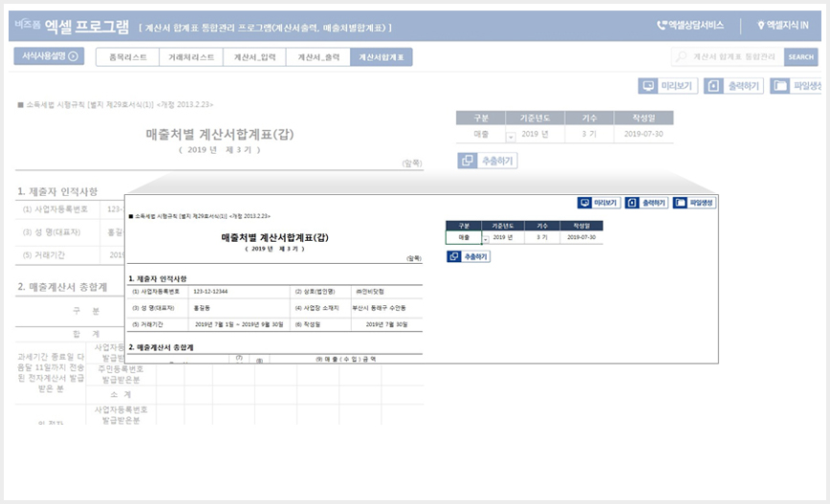
Task: Click the 소 계 row label on the faded background sheet
Action: click(x=120, y=394)
